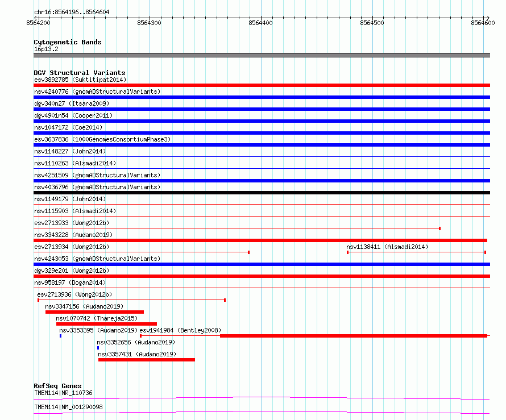Select variant dgv340n27 (Itsara2009)
Screen dimensions: 506x420
(72, 103)
